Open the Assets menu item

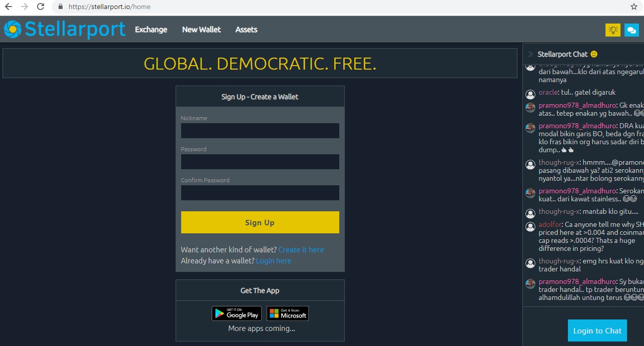pyautogui.click(x=246, y=30)
